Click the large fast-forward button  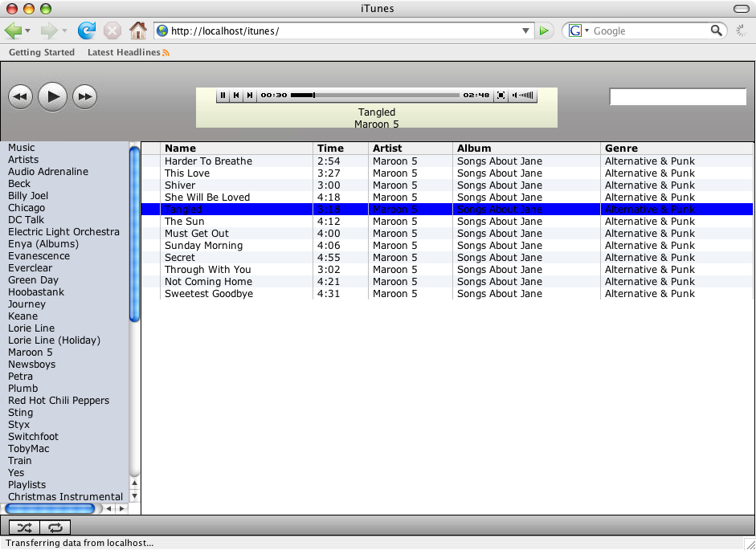(85, 96)
